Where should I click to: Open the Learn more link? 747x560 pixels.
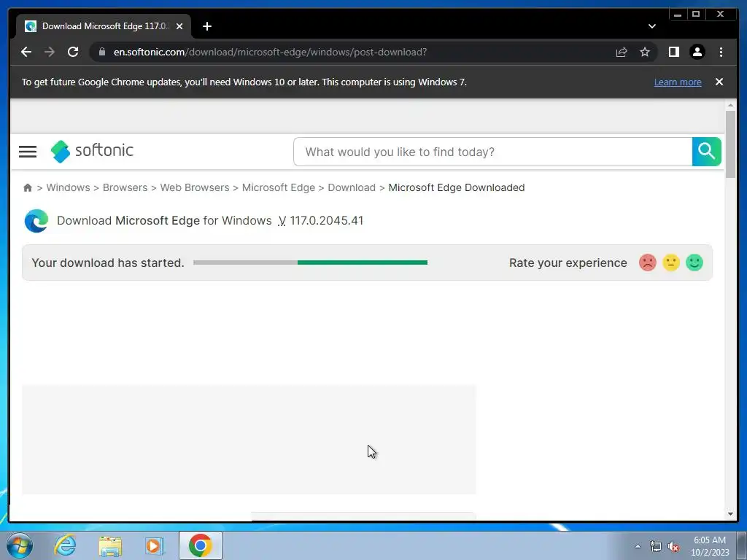point(678,82)
